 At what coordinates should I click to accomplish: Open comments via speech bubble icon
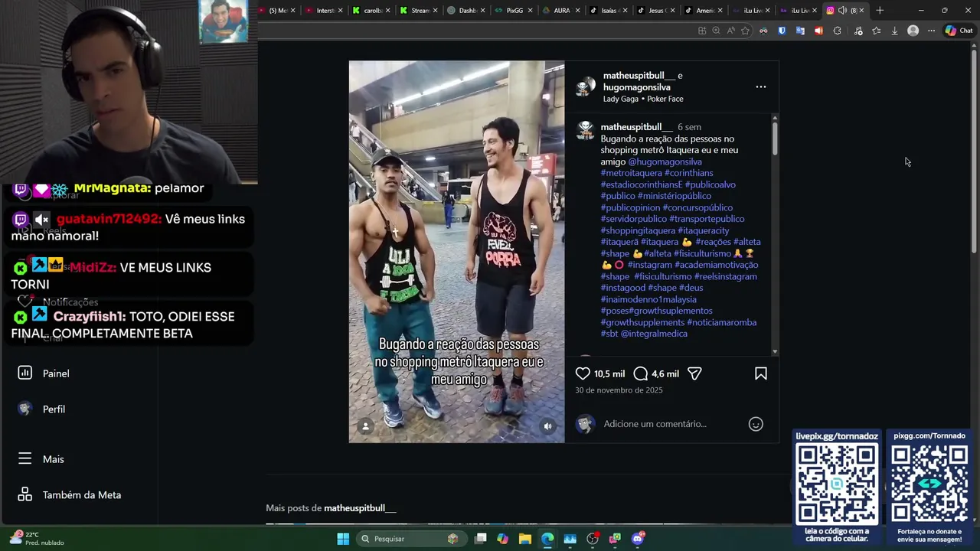pos(641,373)
